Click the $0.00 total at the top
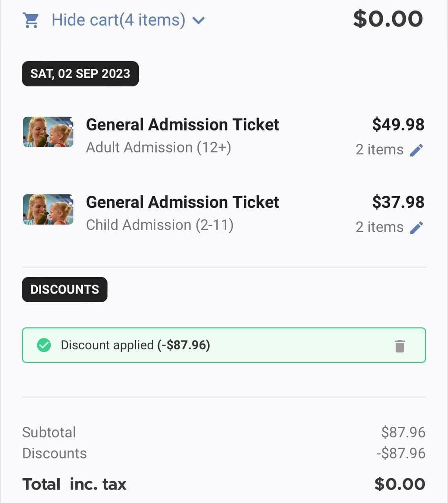 click(388, 19)
